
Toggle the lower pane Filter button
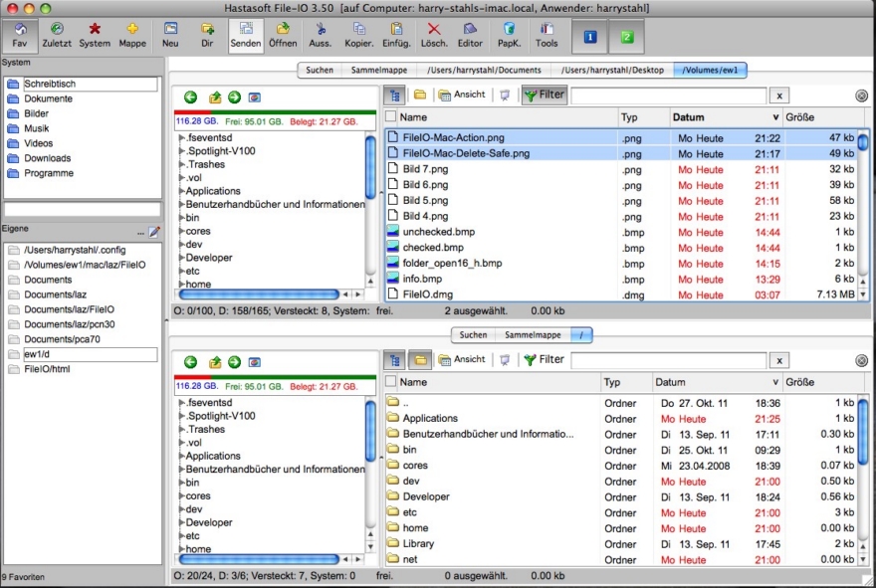point(545,359)
